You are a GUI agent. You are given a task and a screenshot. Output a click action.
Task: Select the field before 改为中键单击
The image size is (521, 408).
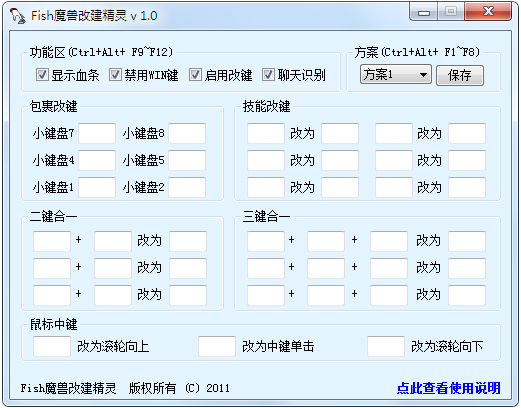tap(217, 346)
